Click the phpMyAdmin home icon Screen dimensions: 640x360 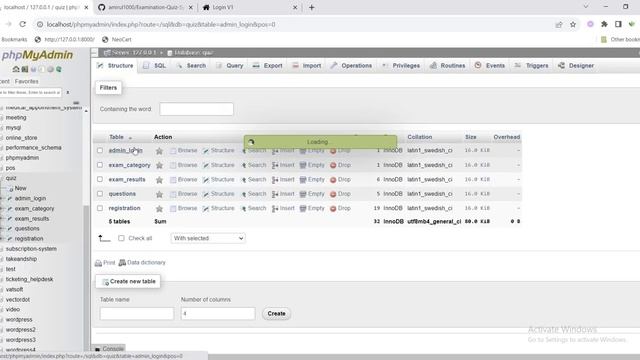16,69
